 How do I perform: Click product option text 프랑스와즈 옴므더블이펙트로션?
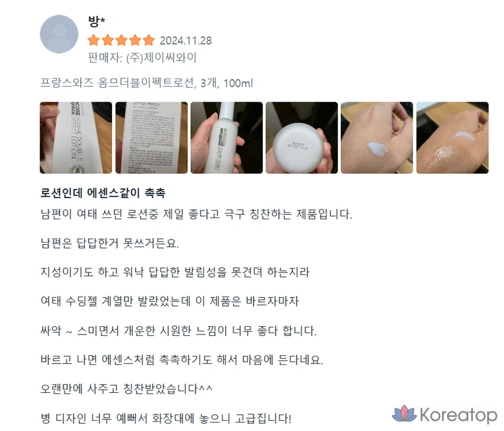117,83
